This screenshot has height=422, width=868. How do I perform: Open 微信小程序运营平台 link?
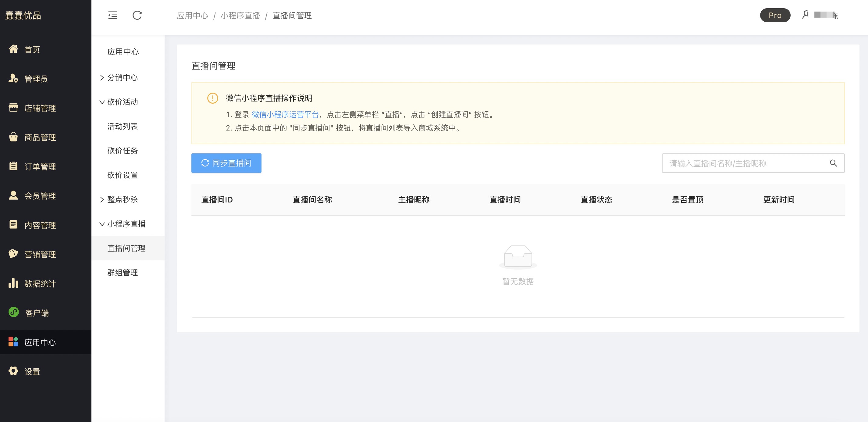pos(285,115)
